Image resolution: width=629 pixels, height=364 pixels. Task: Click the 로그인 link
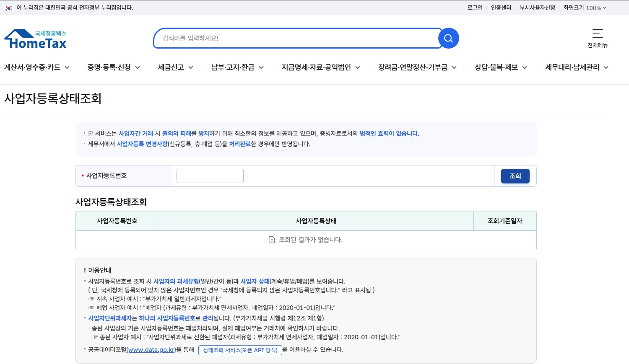click(x=475, y=8)
